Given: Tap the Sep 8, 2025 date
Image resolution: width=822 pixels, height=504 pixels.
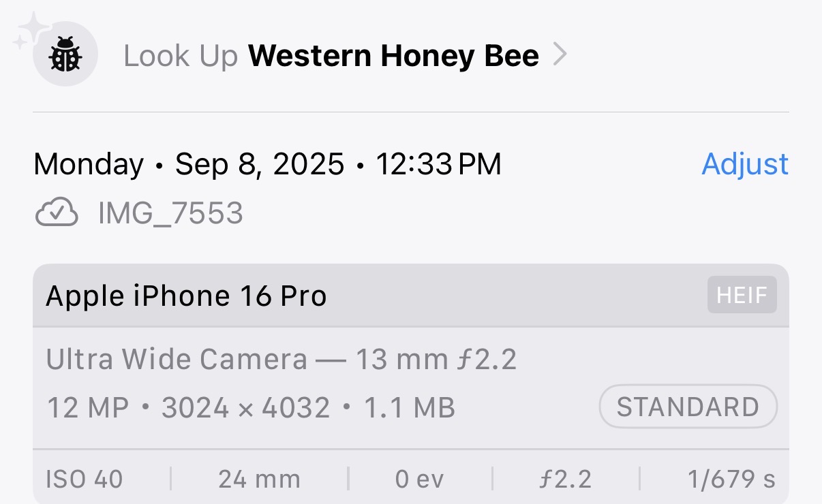Looking at the screenshot, I should [x=259, y=165].
